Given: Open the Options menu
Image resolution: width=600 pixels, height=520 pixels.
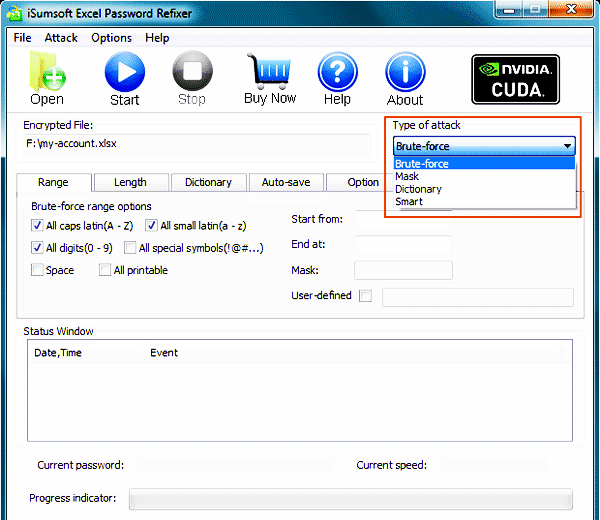Looking at the screenshot, I should click(111, 38).
